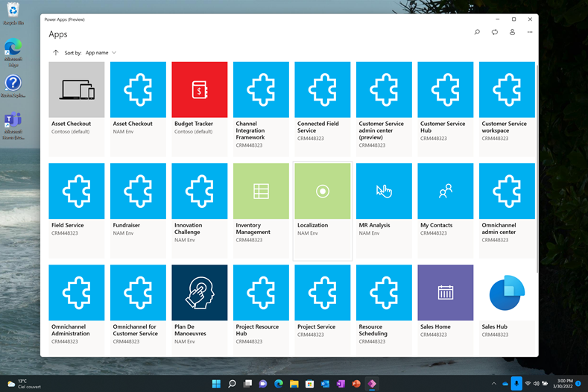Toggle sort direction arrow next to Sort by
The width and height of the screenshot is (588, 392).
56,53
